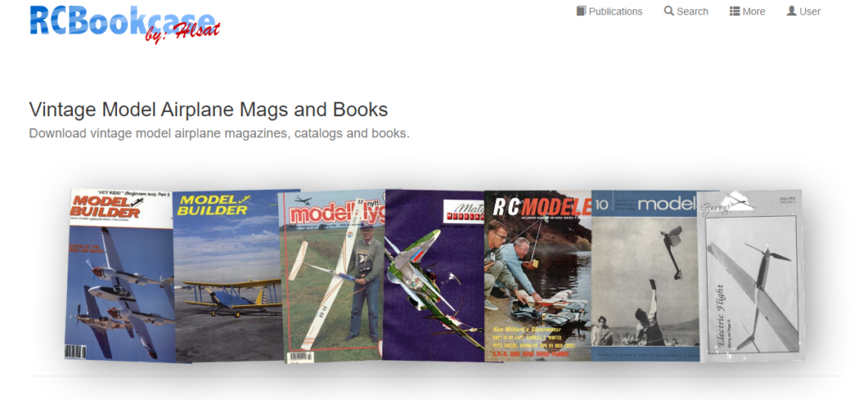This screenshot has width=868, height=400.
Task: Expand the More menu
Action: pos(748,12)
